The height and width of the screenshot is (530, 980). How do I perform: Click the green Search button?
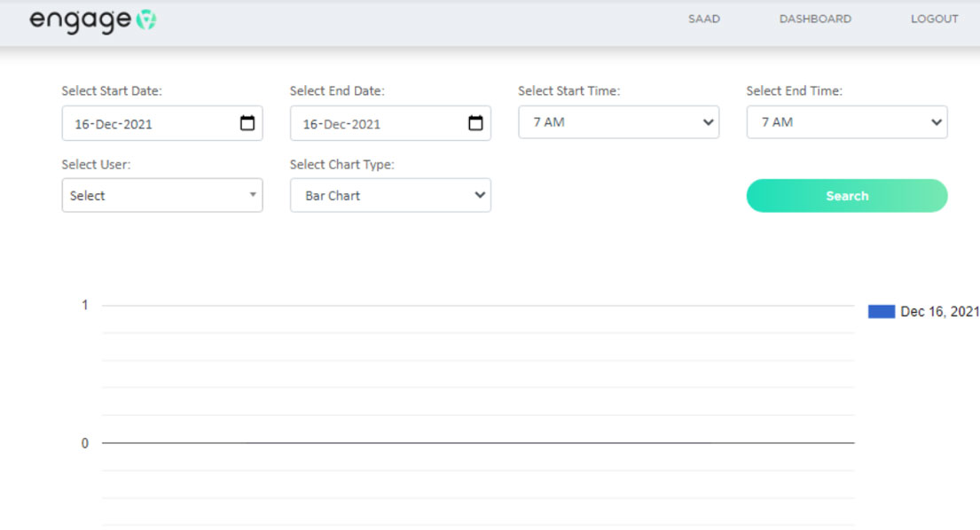[x=847, y=196]
